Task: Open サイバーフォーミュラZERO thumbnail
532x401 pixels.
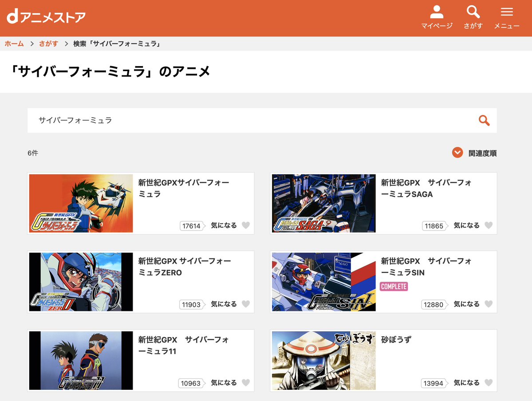Action: 81,282
